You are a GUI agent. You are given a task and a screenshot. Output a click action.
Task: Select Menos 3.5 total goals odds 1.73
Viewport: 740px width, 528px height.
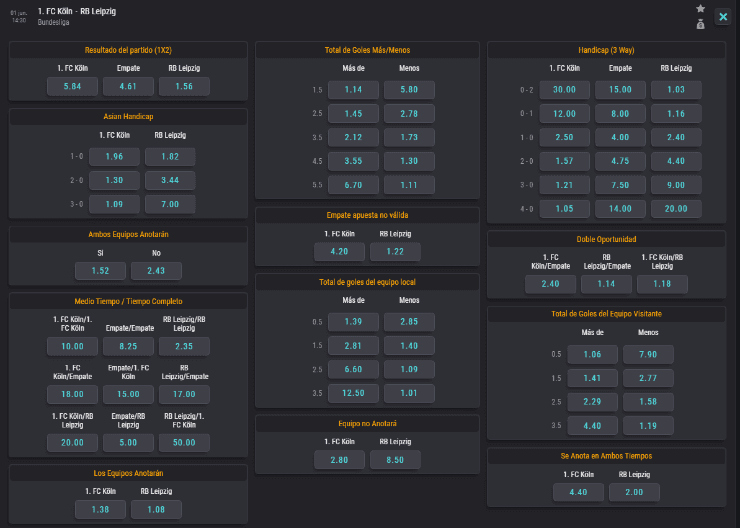tap(409, 137)
